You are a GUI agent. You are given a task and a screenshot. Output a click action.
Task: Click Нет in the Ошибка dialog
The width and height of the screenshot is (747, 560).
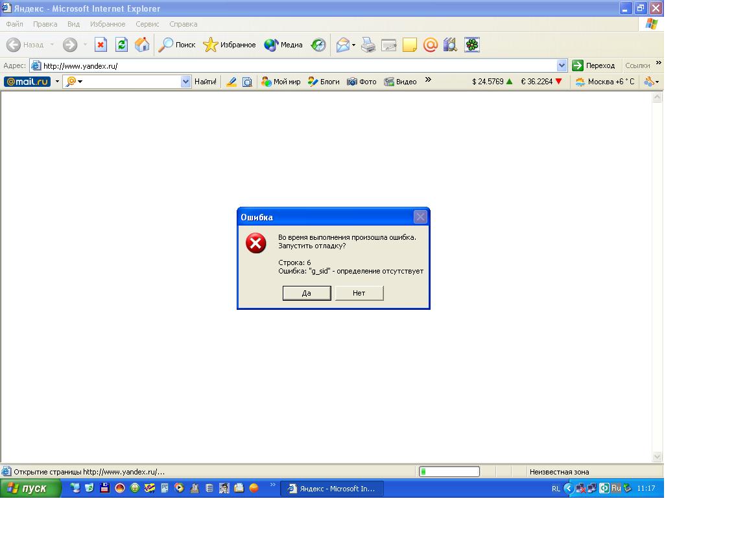(359, 294)
